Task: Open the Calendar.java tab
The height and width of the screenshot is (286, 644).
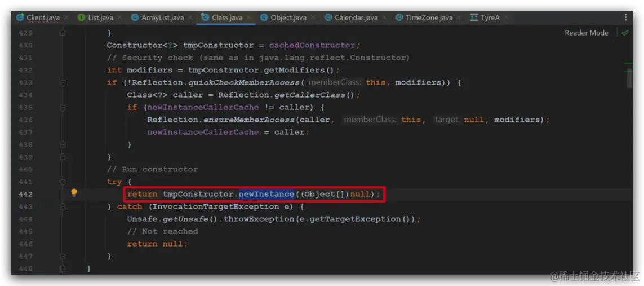Action: tap(356, 17)
